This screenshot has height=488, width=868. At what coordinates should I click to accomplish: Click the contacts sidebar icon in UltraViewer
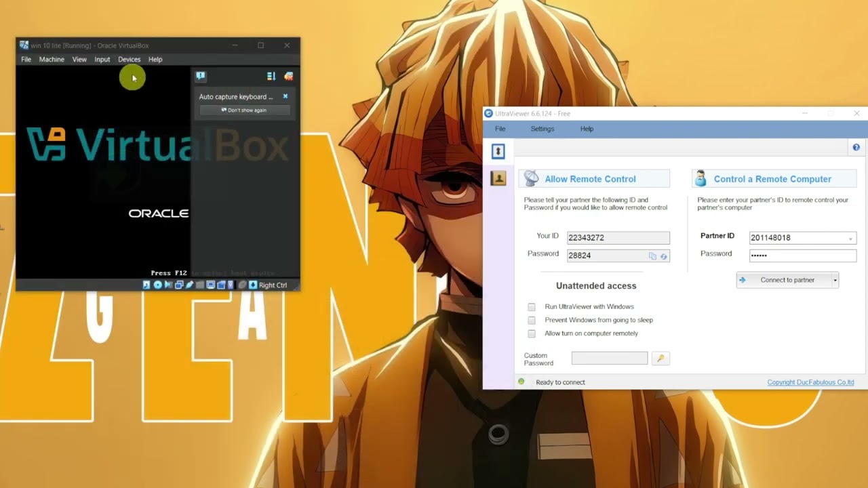point(498,178)
